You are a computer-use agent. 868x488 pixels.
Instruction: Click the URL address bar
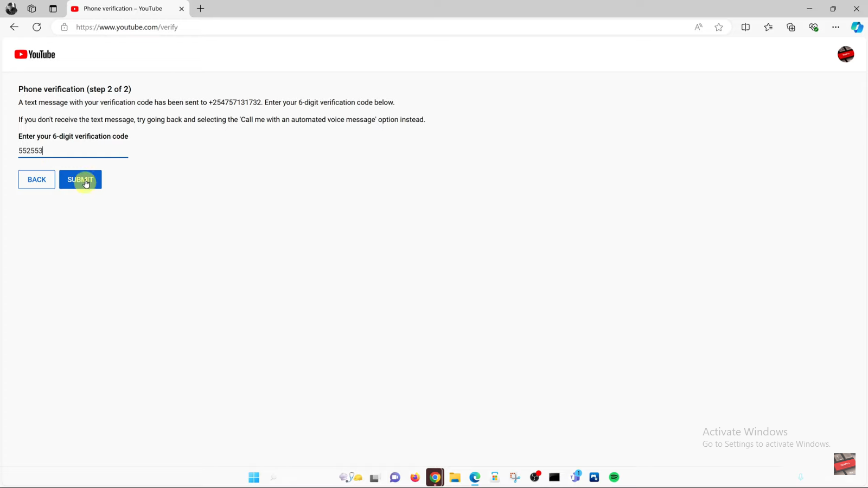click(x=380, y=27)
